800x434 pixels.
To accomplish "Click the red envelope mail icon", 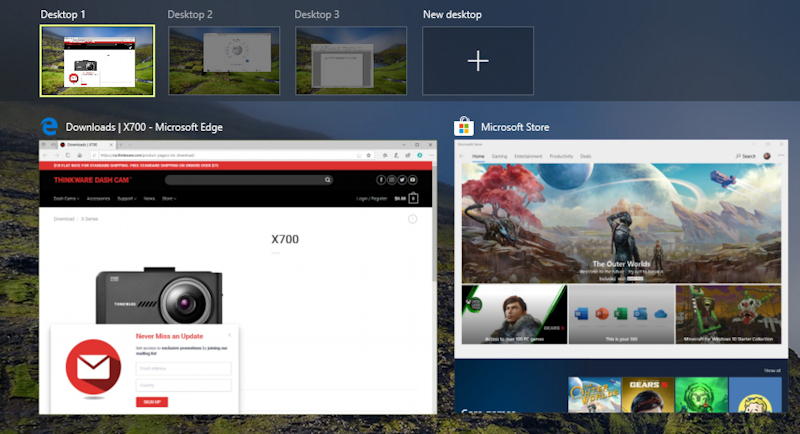I will [93, 367].
